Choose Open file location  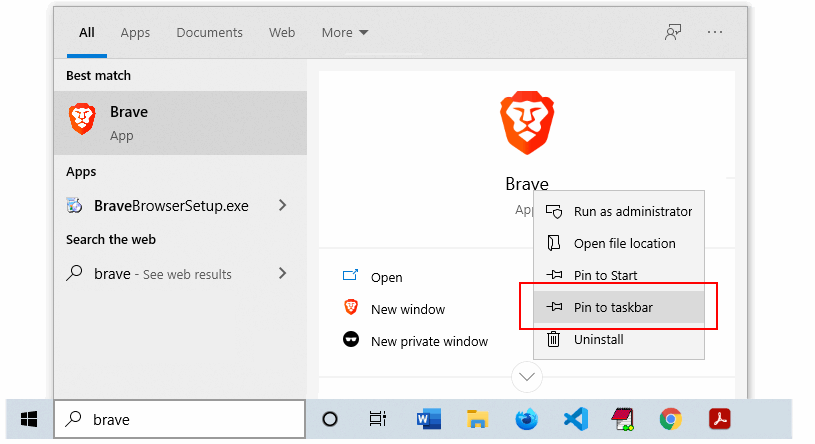619,243
